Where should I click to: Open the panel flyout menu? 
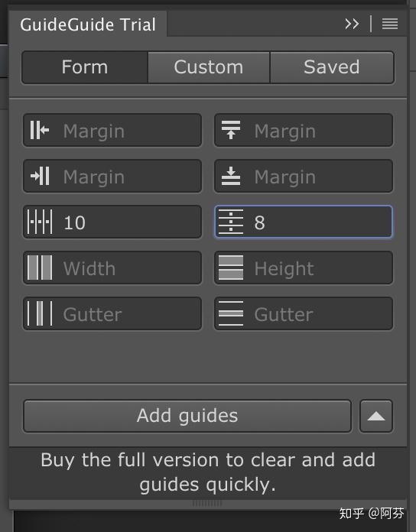coord(390,24)
